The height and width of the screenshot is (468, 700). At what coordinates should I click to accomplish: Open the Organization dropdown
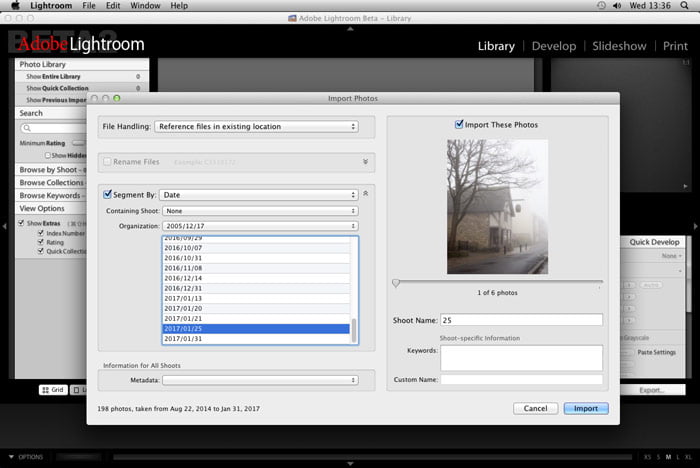click(x=260, y=226)
